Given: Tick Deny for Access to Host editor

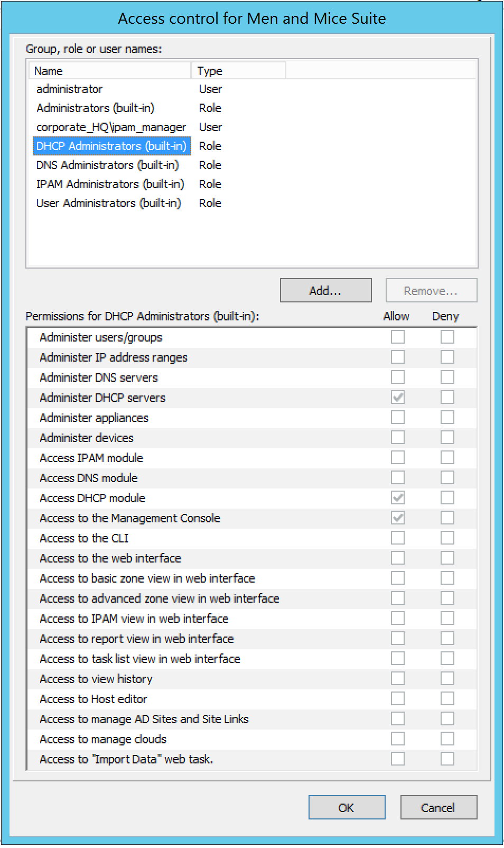Looking at the screenshot, I should [447, 698].
